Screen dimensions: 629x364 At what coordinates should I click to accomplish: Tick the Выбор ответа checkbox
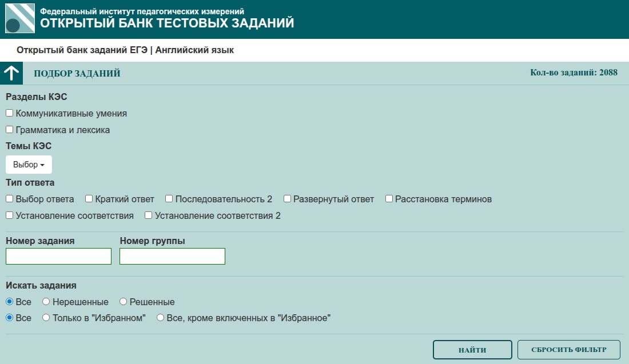[10, 199]
